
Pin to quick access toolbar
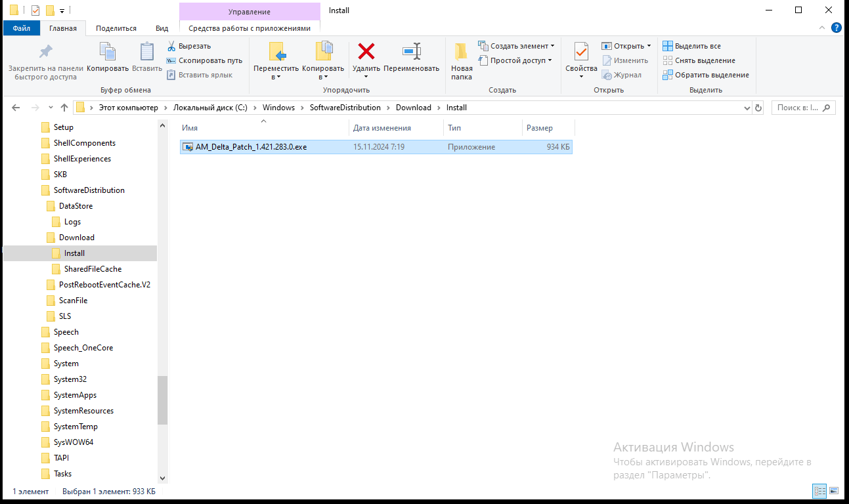(x=45, y=59)
